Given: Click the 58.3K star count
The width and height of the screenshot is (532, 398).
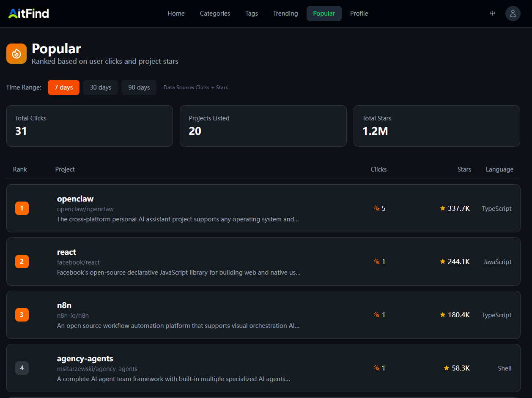Looking at the screenshot, I should (x=461, y=368).
